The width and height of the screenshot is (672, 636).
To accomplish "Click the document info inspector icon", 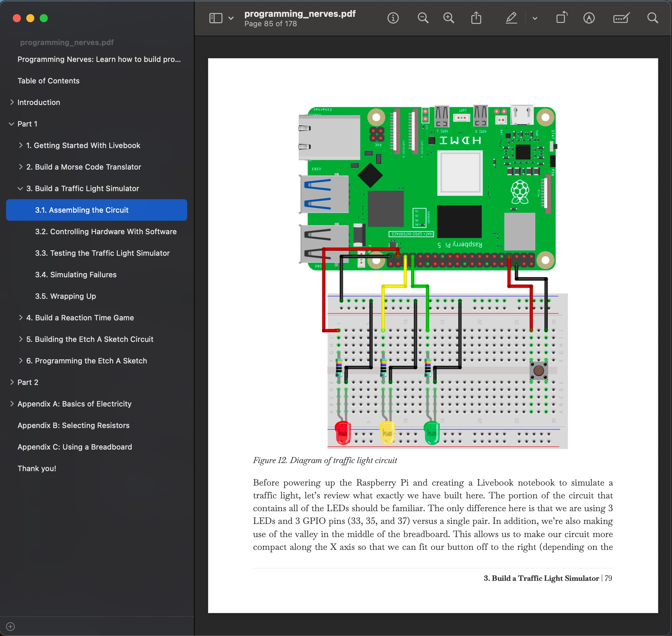I will click(x=393, y=18).
